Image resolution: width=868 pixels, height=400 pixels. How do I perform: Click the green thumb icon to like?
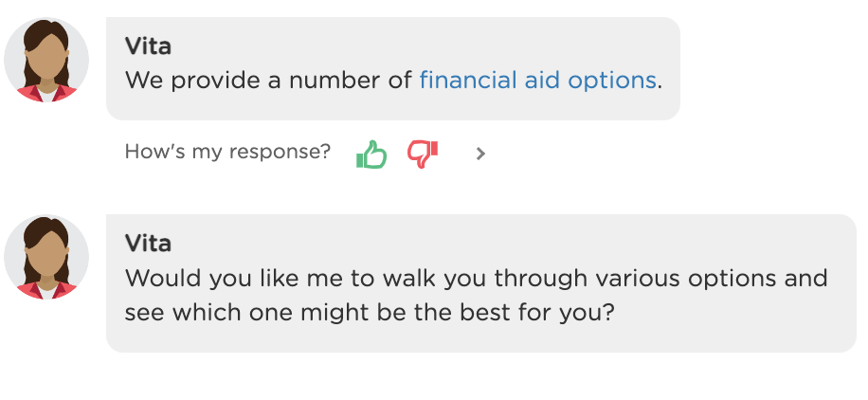(371, 154)
